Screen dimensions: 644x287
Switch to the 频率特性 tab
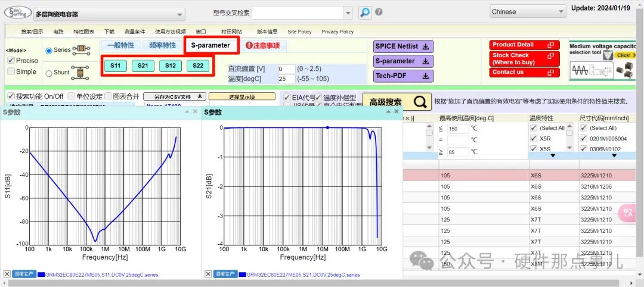click(x=162, y=45)
